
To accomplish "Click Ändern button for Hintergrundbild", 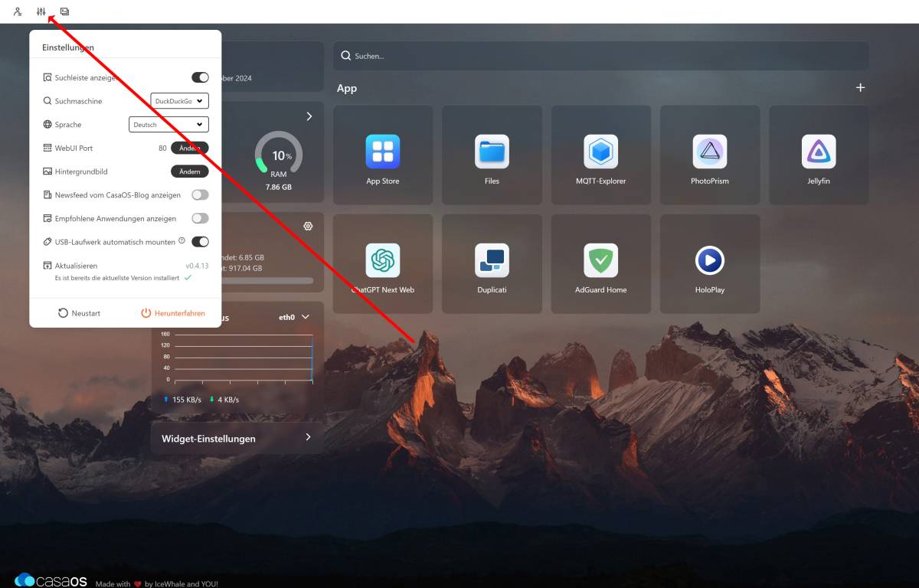I will click(189, 171).
